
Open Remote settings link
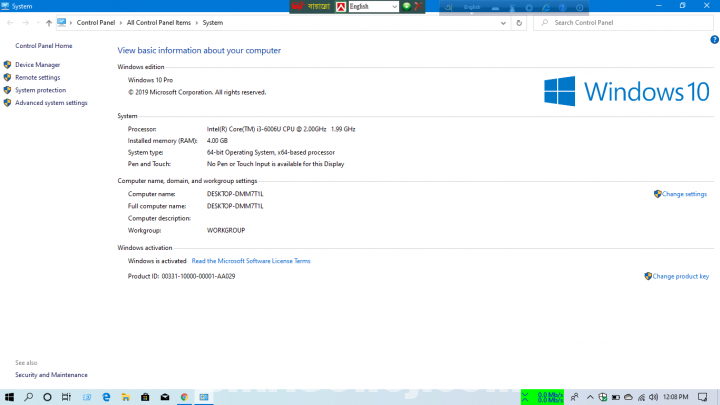(37, 78)
